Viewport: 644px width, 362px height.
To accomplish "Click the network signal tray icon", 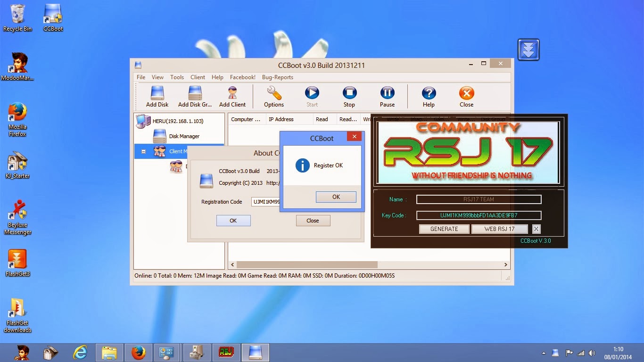I will click(580, 353).
